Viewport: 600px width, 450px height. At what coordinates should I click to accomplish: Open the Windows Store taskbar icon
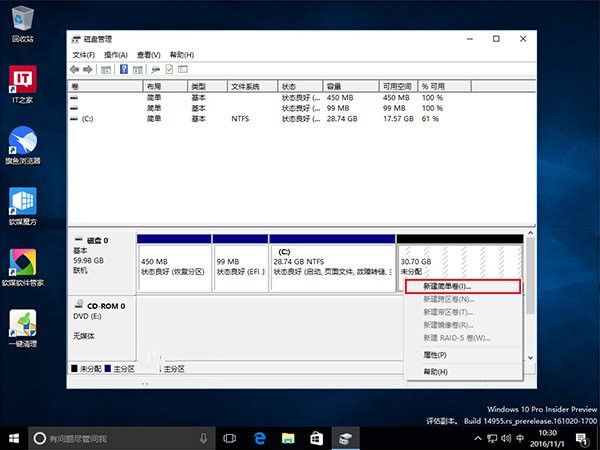[315, 438]
